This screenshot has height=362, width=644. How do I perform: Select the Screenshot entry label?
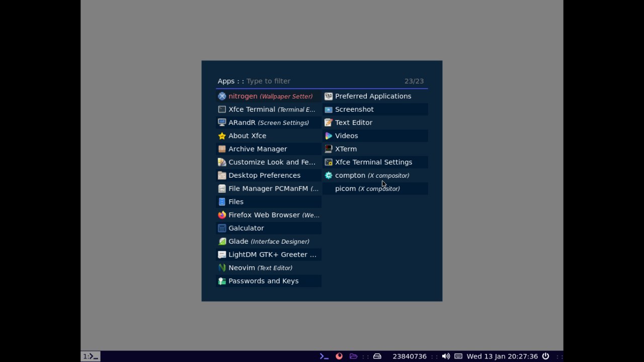tap(354, 109)
